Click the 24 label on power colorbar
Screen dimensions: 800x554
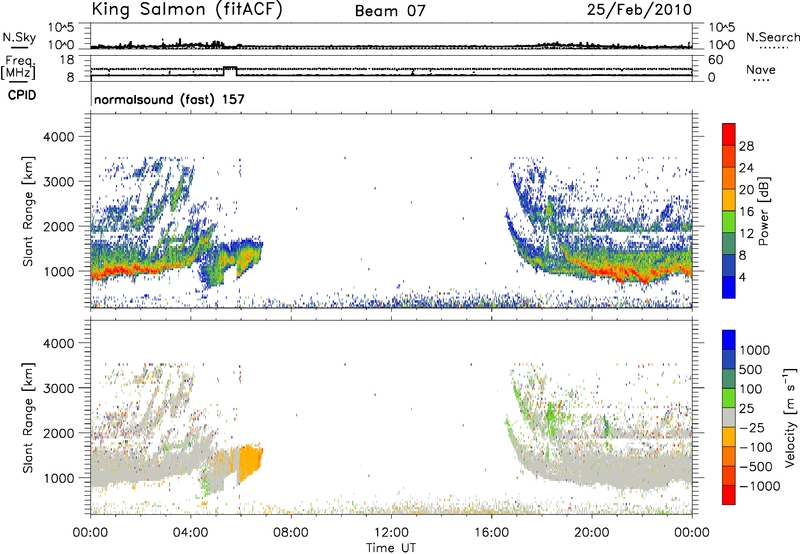click(746, 168)
